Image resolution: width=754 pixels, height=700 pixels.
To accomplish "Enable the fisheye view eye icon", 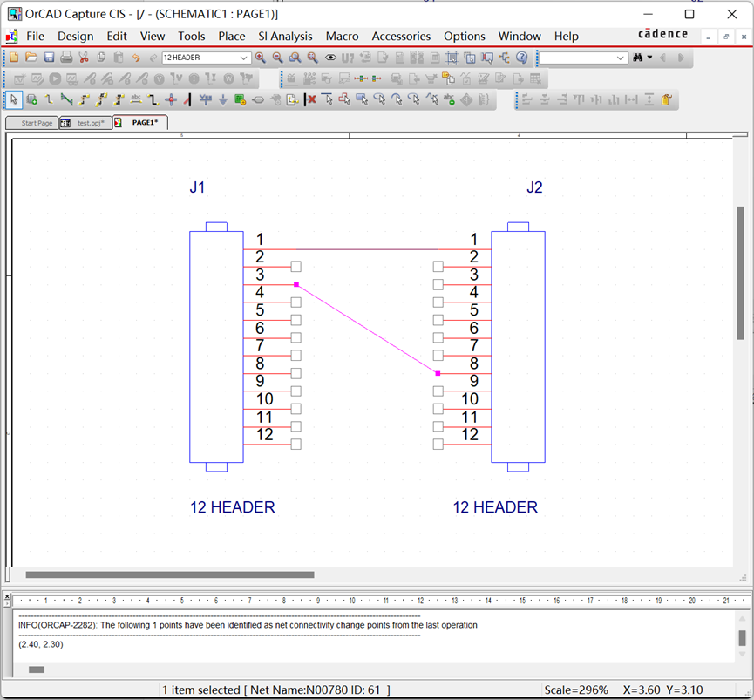I will 329,58.
